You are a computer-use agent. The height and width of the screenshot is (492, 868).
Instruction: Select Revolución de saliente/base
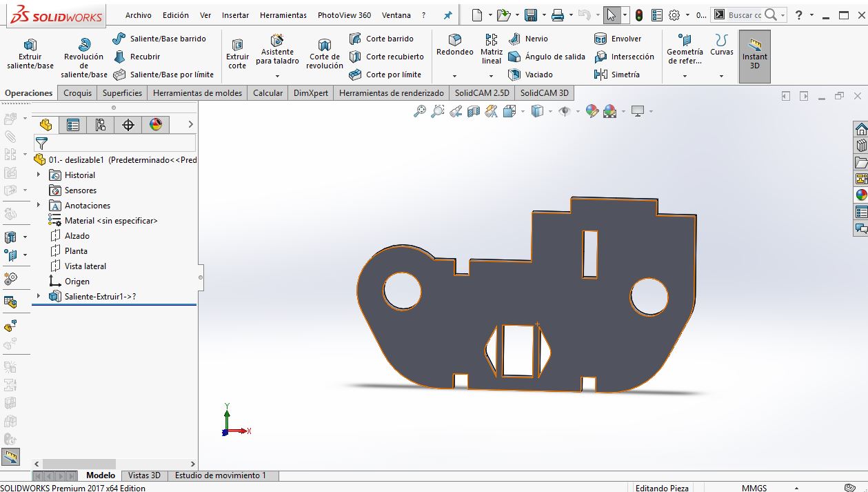pos(84,58)
